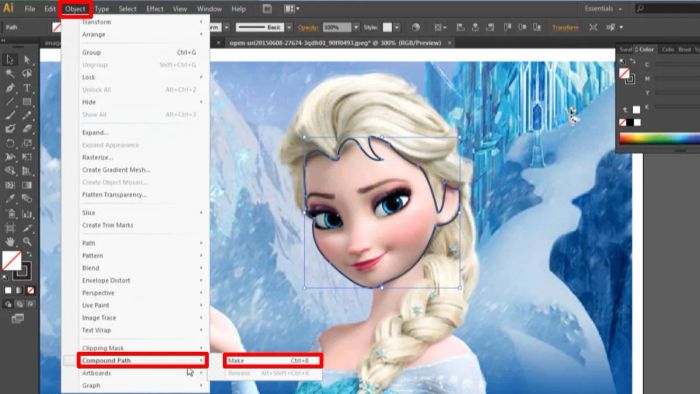Viewport: 700px width, 394px height.
Task: Choose Make in Compound Path submenu
Action: tap(273, 361)
